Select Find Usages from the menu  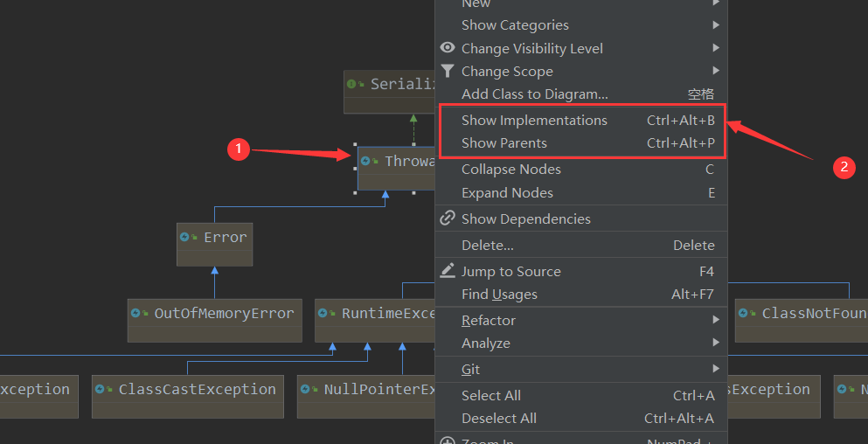pyautogui.click(x=499, y=295)
